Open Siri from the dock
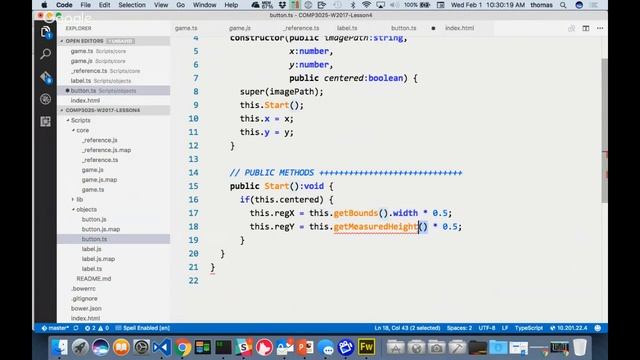The image size is (640, 360). point(100,347)
